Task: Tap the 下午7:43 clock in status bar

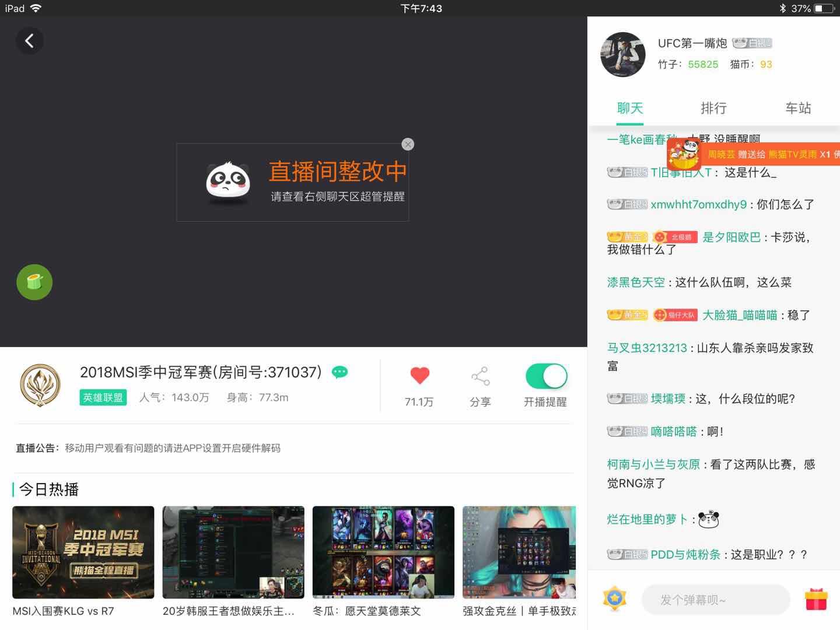Action: coord(421,8)
